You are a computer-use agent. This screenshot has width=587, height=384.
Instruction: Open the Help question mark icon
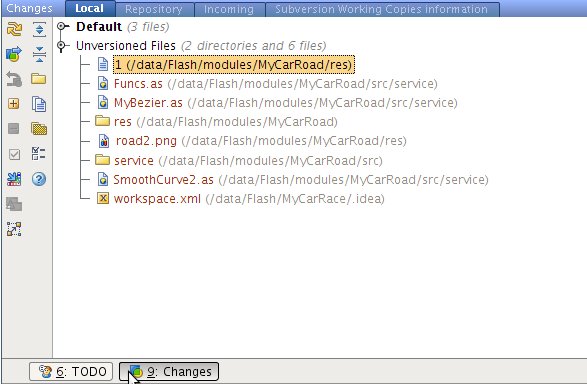39,179
